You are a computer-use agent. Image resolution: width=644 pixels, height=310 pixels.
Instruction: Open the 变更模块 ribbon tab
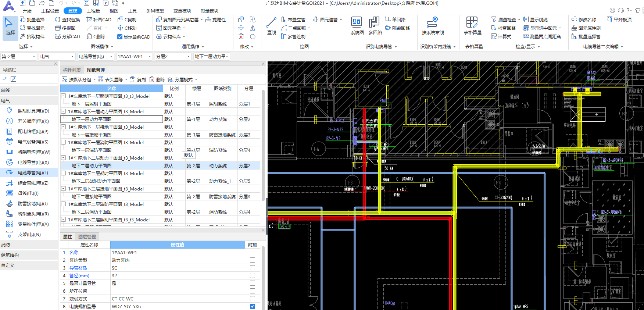click(182, 11)
